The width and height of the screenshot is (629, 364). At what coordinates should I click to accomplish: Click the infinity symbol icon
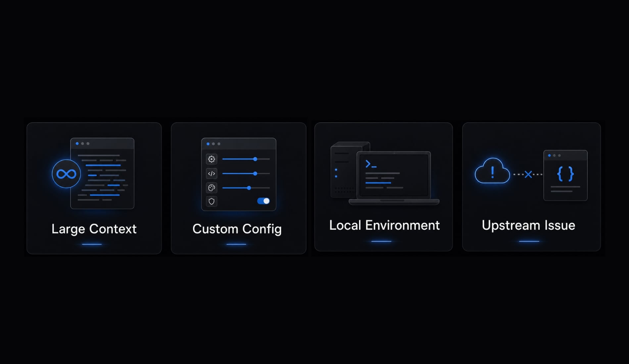66,174
